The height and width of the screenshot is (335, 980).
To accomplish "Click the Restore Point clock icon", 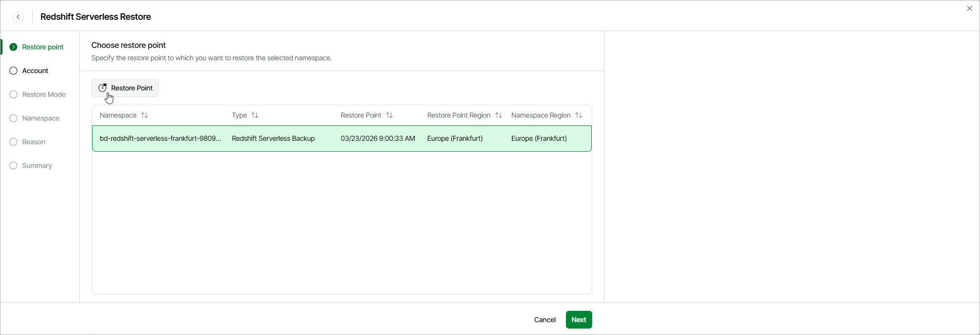I will click(102, 88).
